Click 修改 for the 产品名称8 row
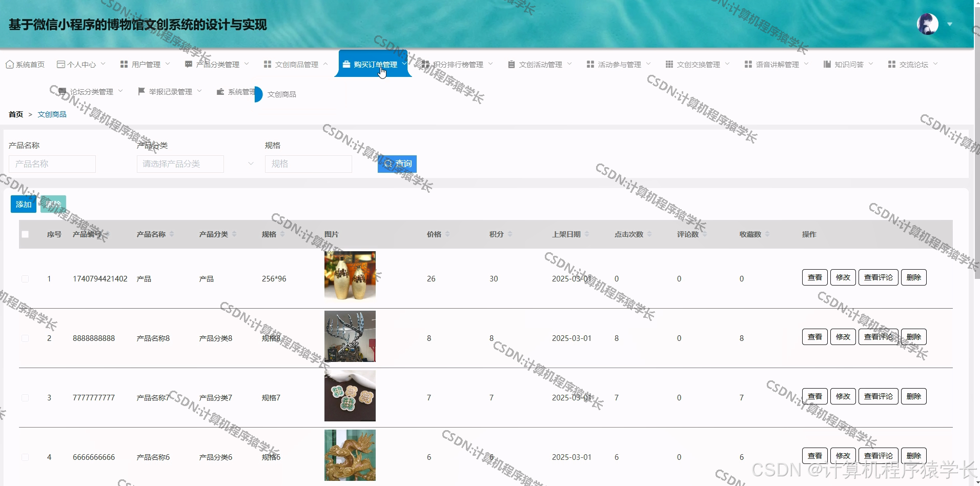The image size is (980, 486). point(843,337)
